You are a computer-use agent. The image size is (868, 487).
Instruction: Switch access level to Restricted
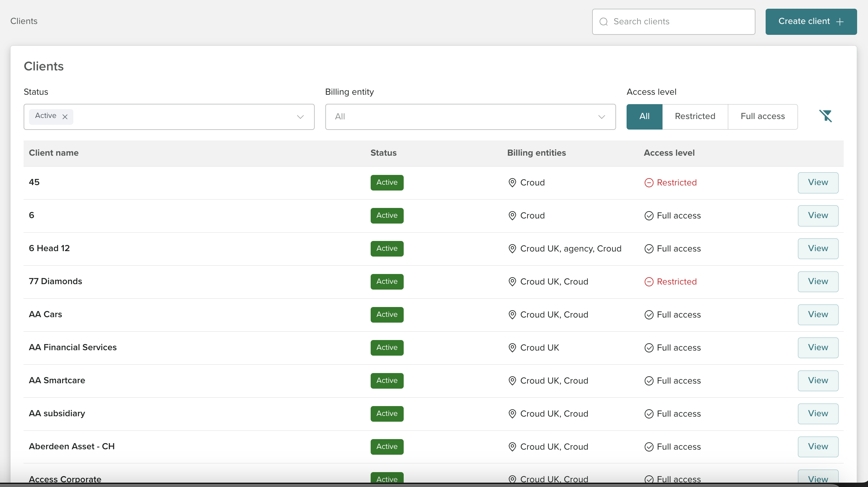pos(695,116)
